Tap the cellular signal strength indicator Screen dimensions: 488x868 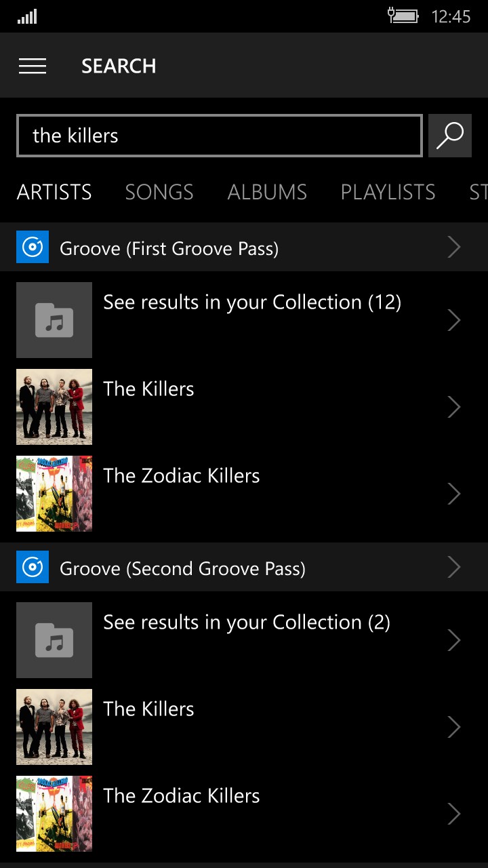(27, 16)
